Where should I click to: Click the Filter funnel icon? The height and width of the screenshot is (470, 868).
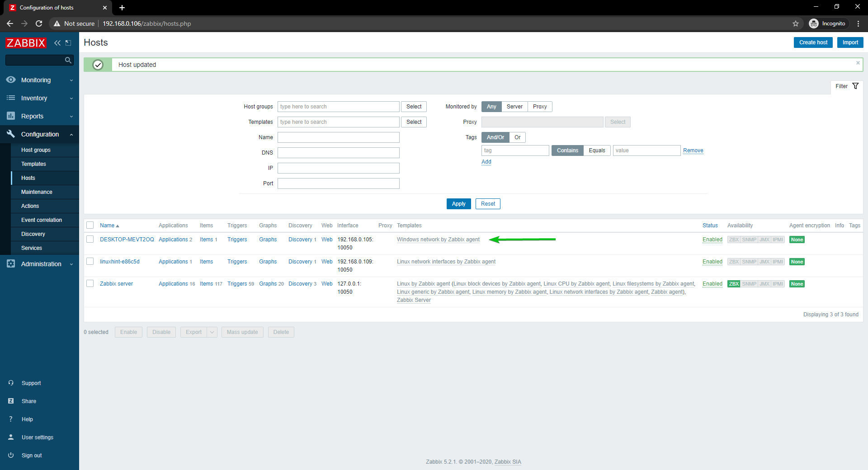855,86
